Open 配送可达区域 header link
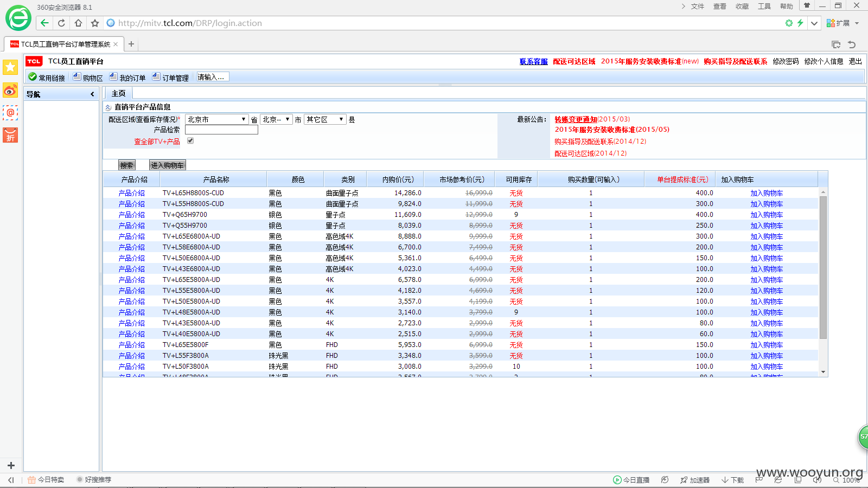The width and height of the screenshot is (868, 488). coord(574,62)
